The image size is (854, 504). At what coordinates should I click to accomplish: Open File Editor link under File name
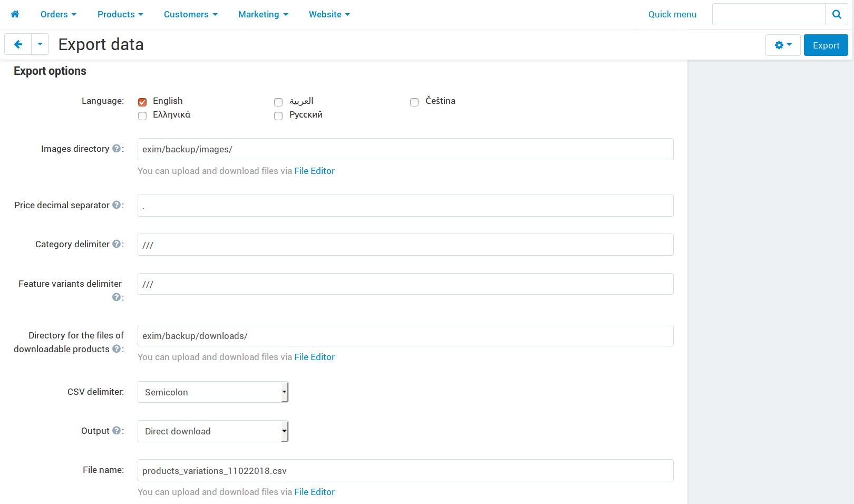[314, 492]
